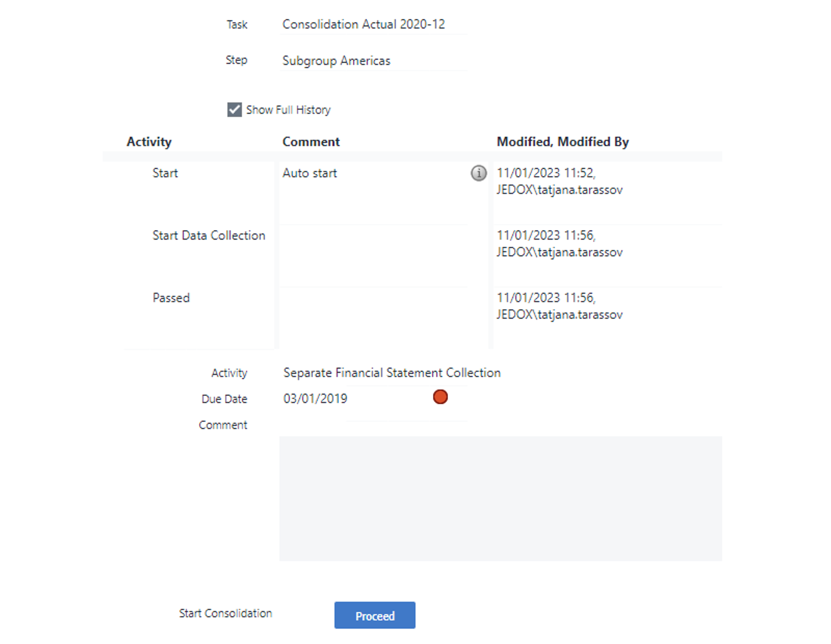This screenshot has height=644, width=831.
Task: Click the 'Auto start' comment cell
Action: click(x=373, y=193)
